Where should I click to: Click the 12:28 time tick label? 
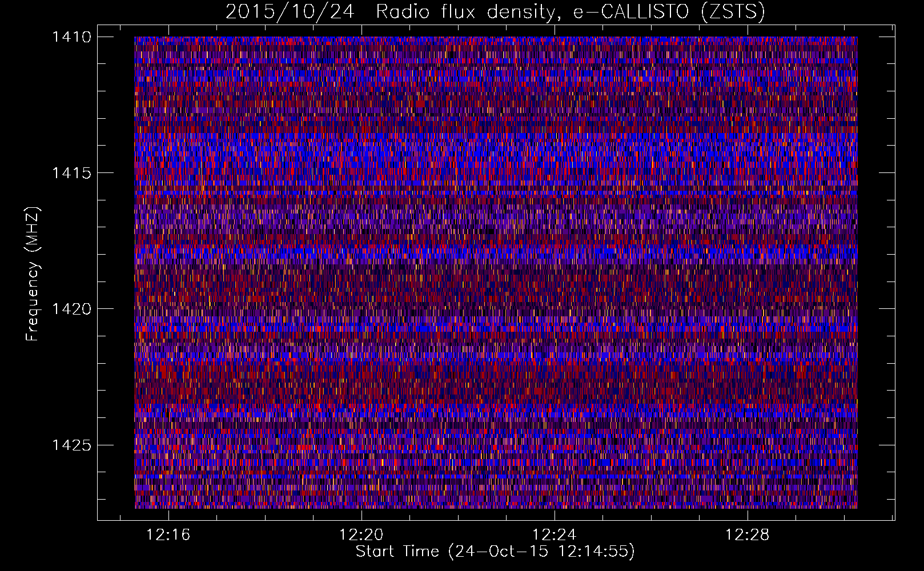[x=748, y=535]
